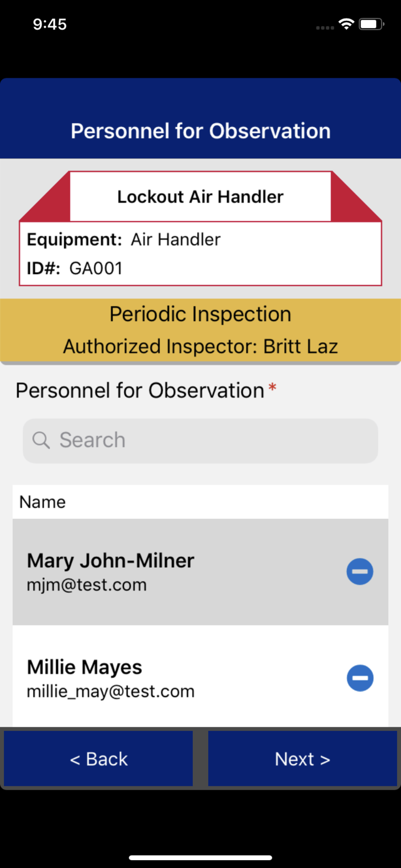Go to the Next step
Viewport: 401px width, 868px height.
tap(302, 759)
